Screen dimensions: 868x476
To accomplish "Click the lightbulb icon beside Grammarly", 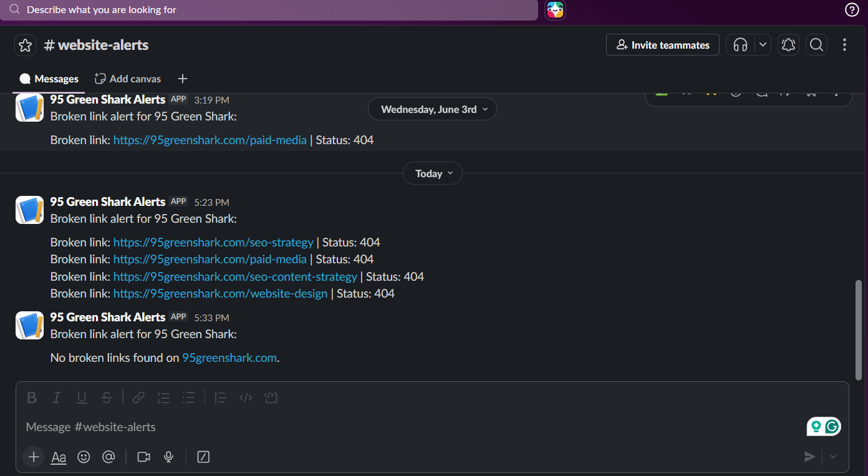I will point(816,427).
